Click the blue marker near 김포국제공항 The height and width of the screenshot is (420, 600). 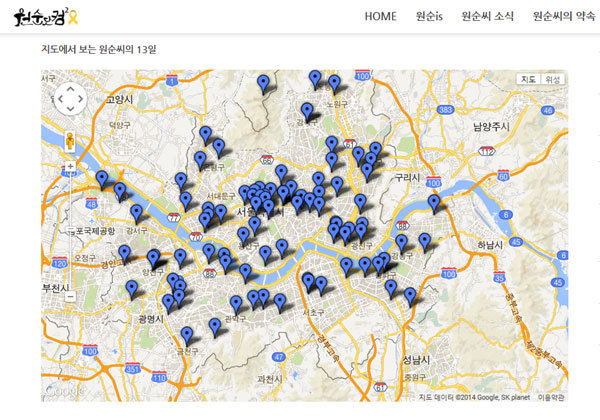(102, 179)
